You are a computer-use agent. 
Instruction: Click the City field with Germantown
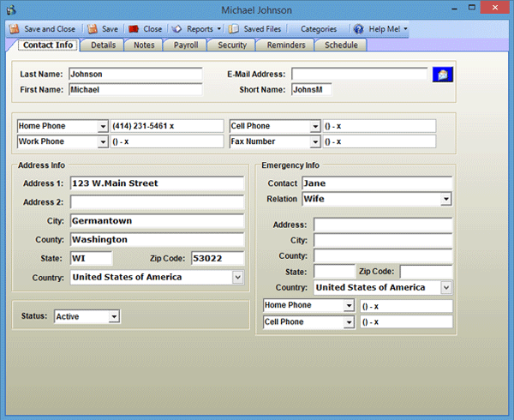158,221
